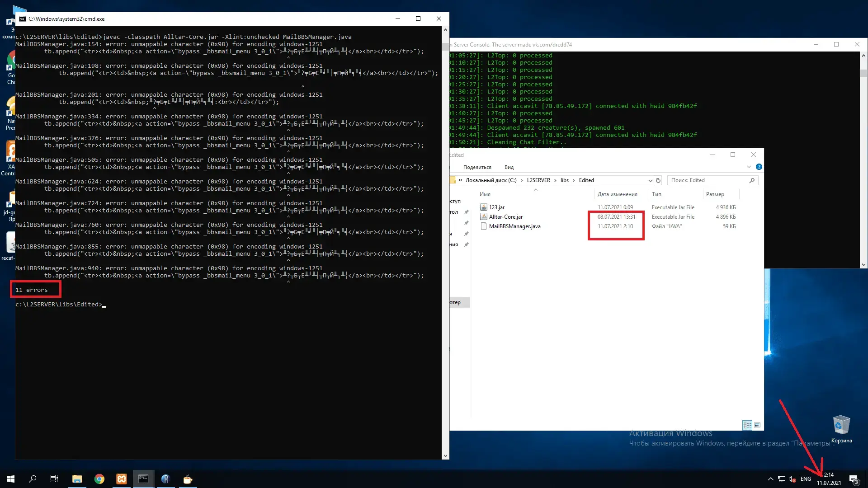
Task: Switch Explorer to details view icon
Action: tap(747, 425)
